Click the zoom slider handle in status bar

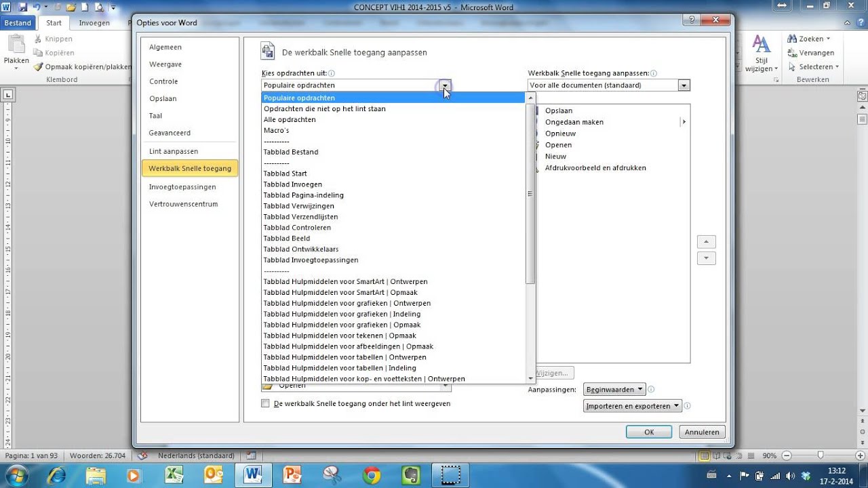(821, 455)
